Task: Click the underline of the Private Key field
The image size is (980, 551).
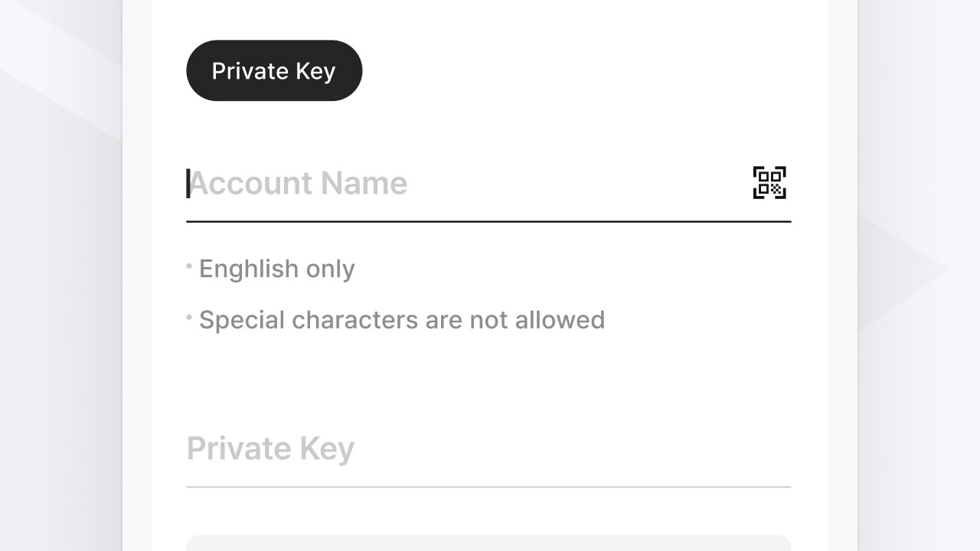Action: tap(488, 484)
